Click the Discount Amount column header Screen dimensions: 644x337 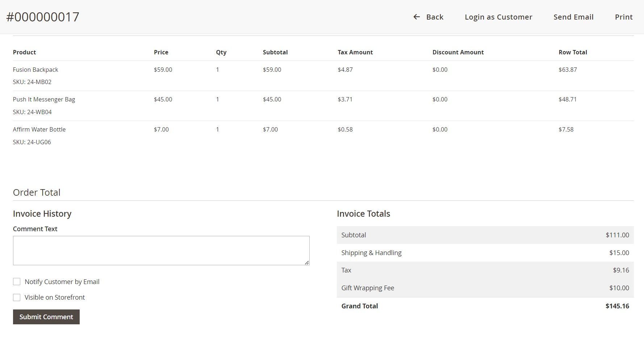coord(458,52)
